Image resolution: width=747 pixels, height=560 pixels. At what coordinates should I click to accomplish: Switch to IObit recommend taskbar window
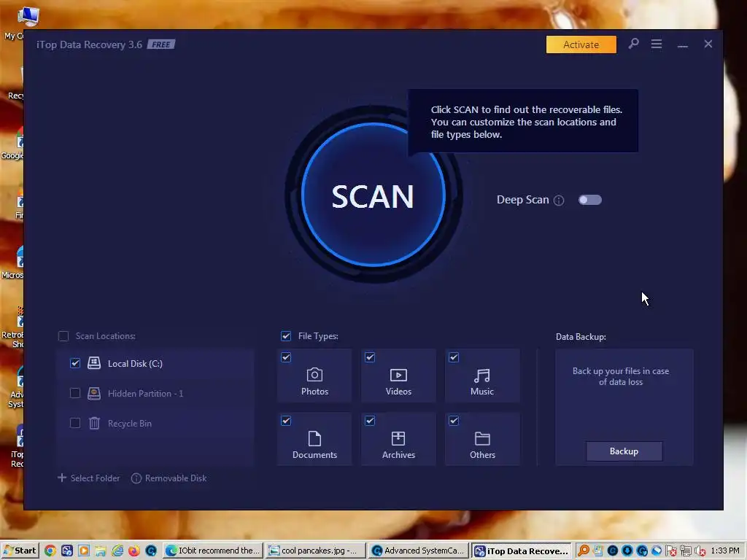213,551
